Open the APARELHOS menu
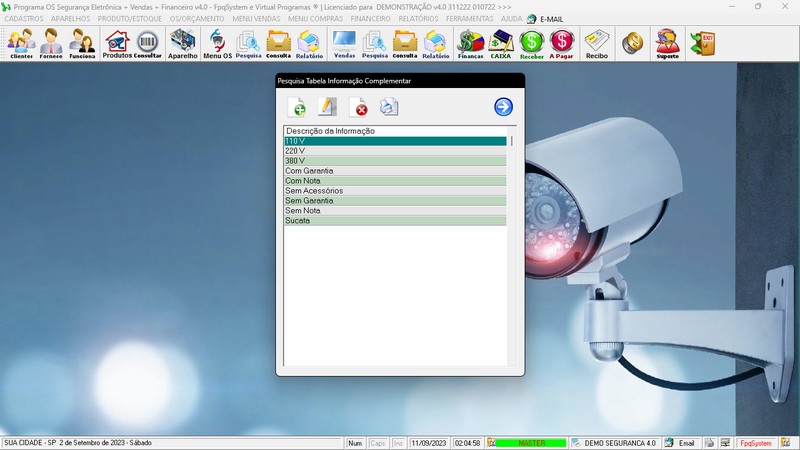Screen dimensions: 800x450 click(x=70, y=18)
